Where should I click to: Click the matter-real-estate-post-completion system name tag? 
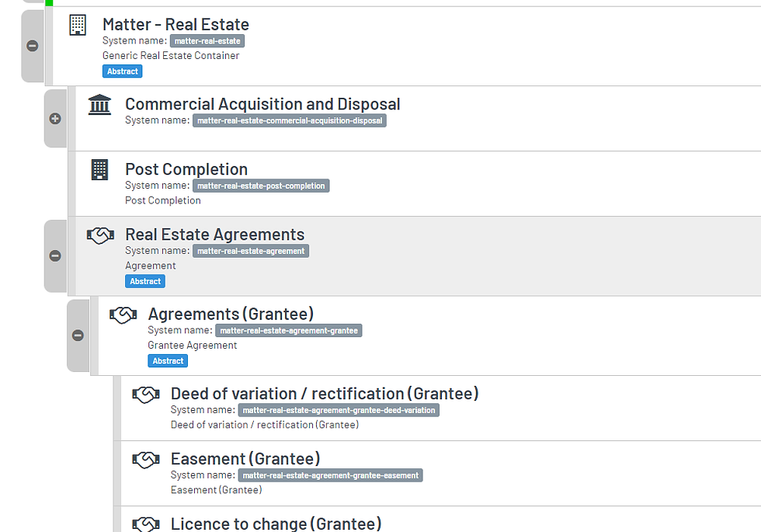(x=262, y=186)
